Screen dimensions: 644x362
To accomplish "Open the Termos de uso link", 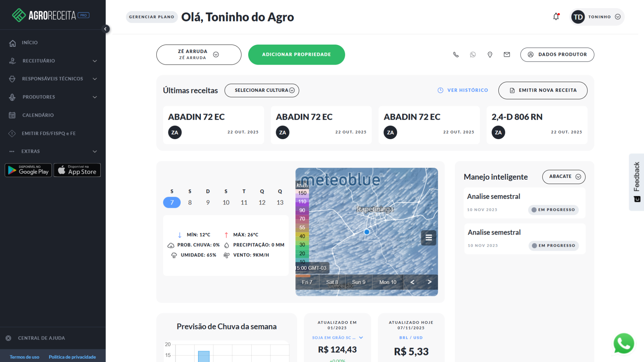I will tap(24, 357).
